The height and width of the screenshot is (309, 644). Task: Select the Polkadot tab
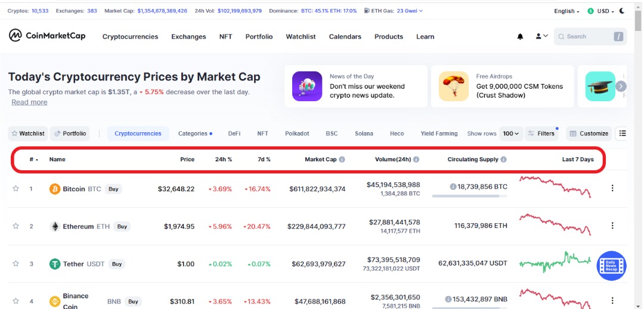[x=297, y=133]
